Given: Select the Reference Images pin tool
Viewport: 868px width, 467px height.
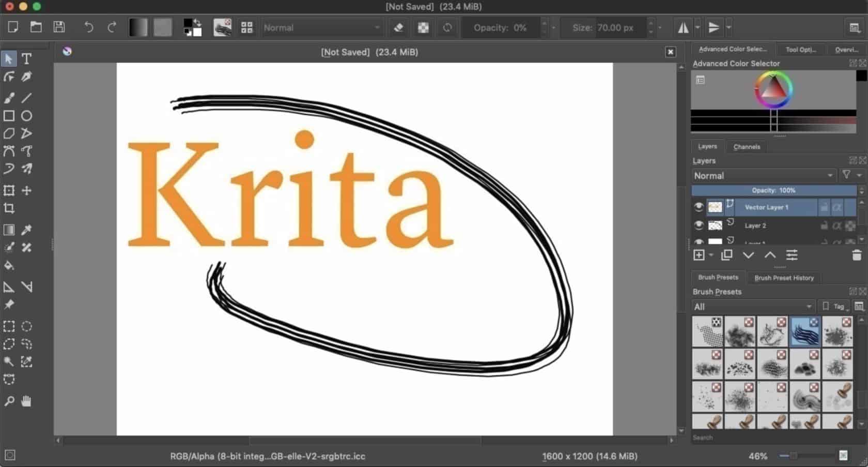Looking at the screenshot, I should (x=9, y=305).
